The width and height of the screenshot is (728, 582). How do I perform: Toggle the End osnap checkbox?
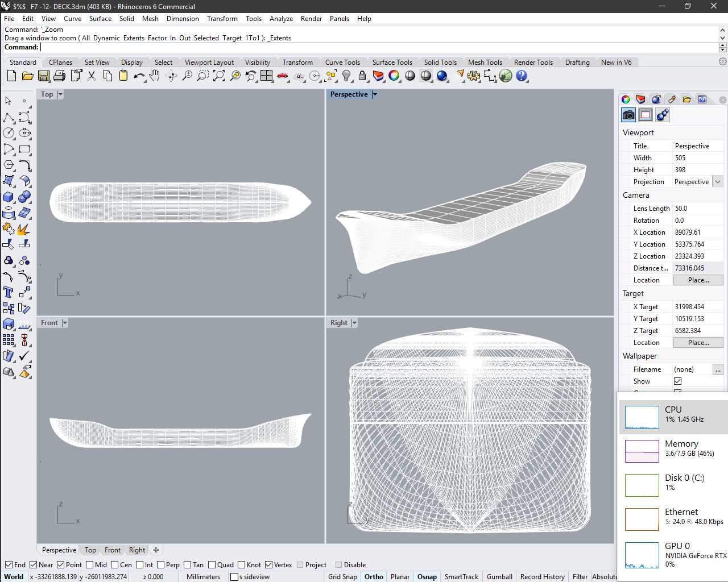9,564
